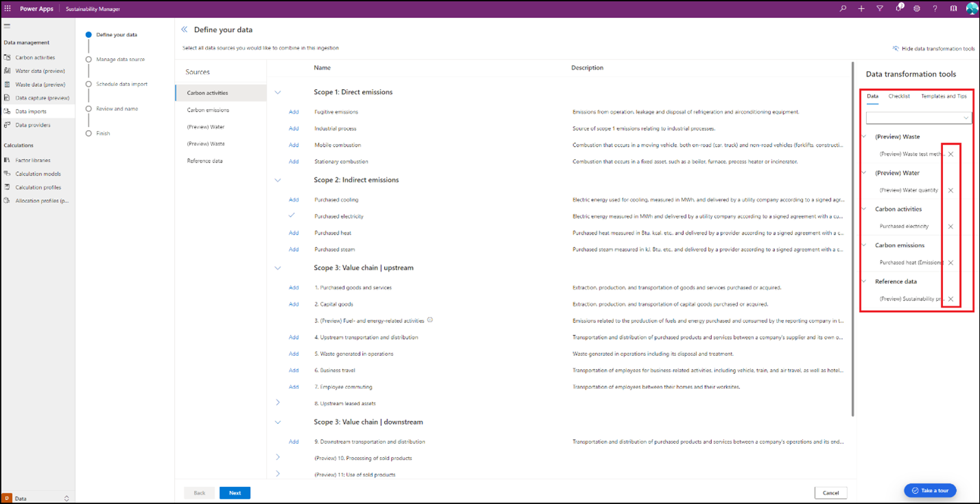980x504 pixels.
Task: Switch to the Checklist tab
Action: 899,97
